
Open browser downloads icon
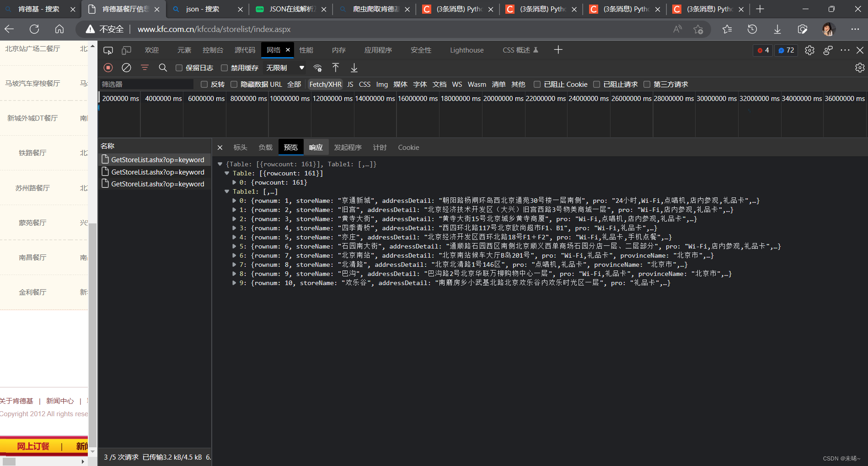777,29
